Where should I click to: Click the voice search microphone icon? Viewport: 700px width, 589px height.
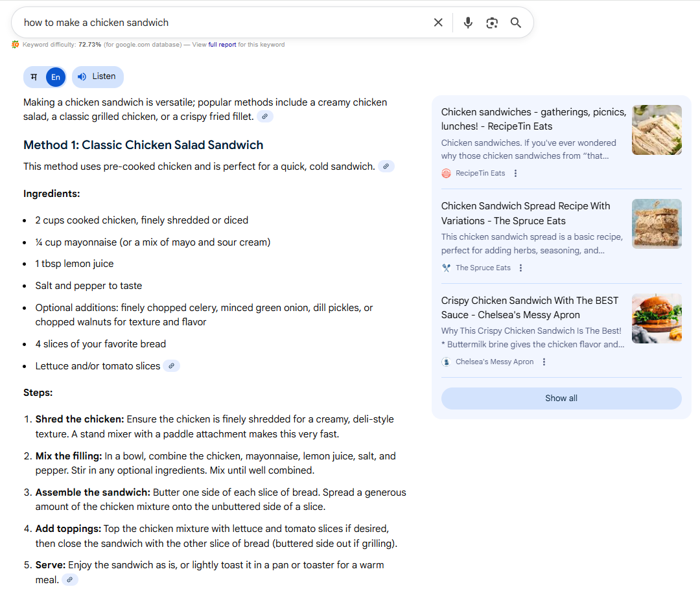pyautogui.click(x=467, y=22)
